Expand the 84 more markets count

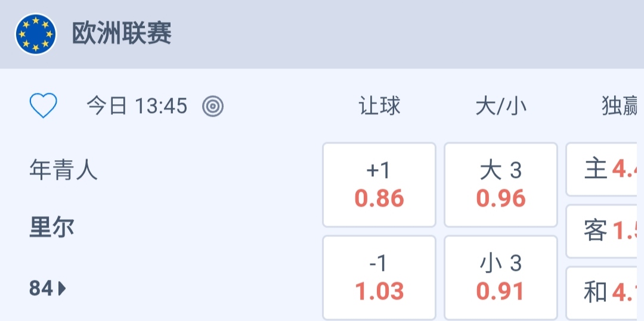[42, 289]
